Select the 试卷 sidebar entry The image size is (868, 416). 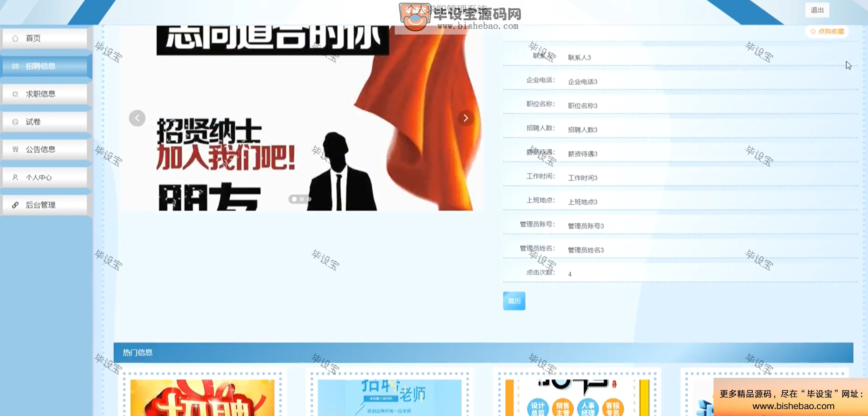(x=44, y=122)
